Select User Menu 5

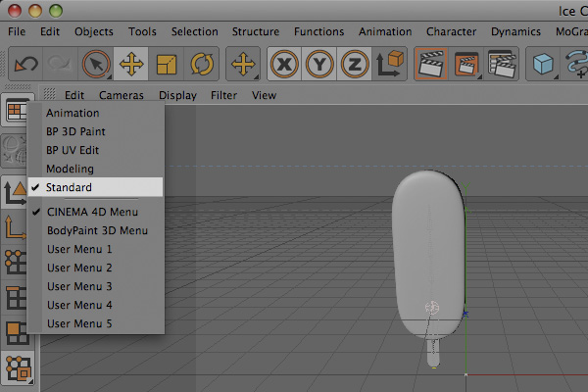[x=96, y=323]
